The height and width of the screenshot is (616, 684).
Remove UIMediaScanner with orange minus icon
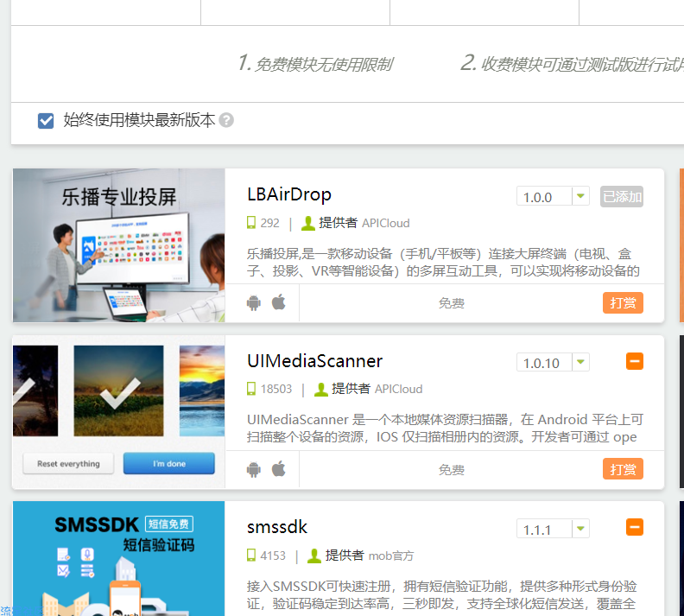pos(635,361)
